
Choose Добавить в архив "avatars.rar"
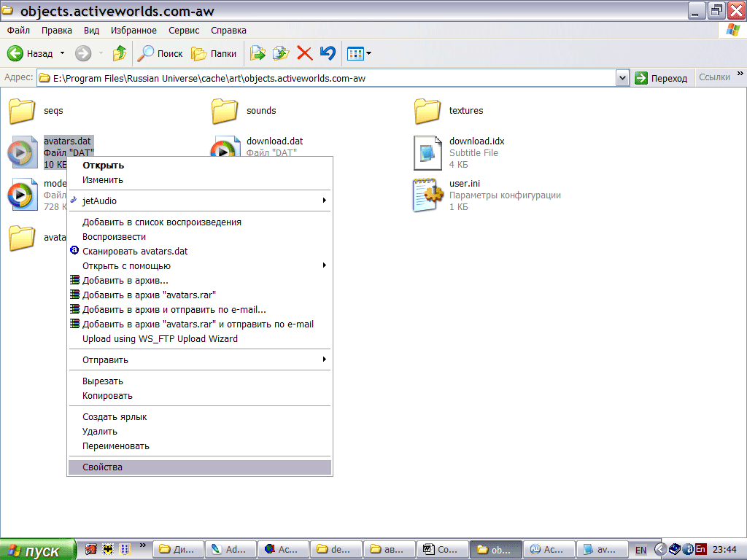(x=200, y=295)
